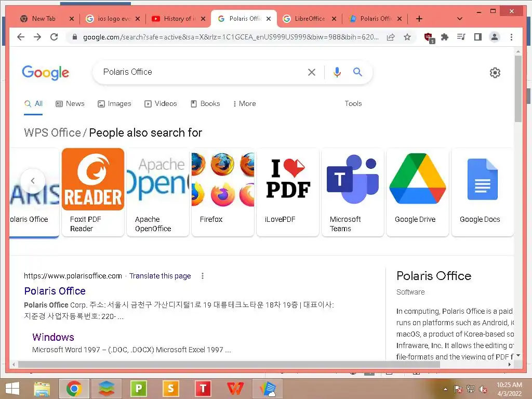The width and height of the screenshot is (532, 399).
Task: Open the Windows Start button
Action: 12,389
